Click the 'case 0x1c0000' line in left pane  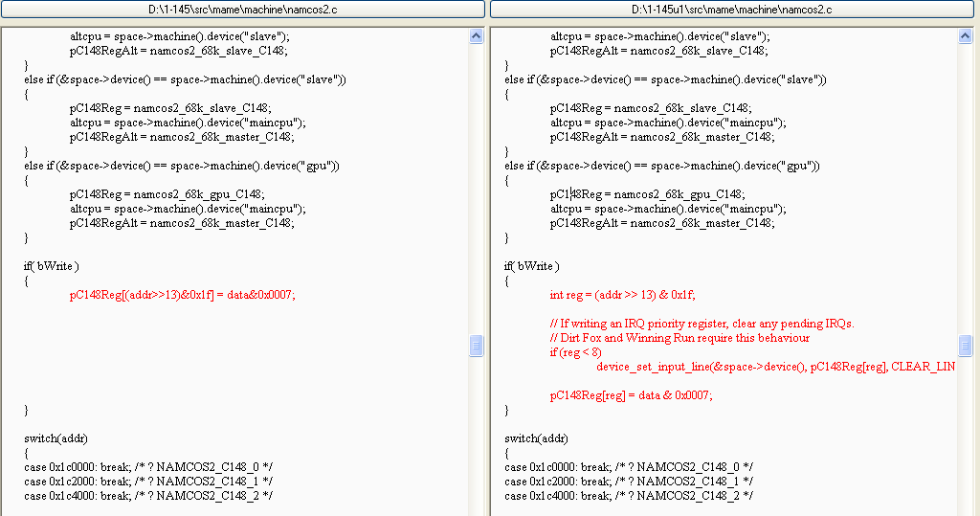pyautogui.click(x=148, y=467)
